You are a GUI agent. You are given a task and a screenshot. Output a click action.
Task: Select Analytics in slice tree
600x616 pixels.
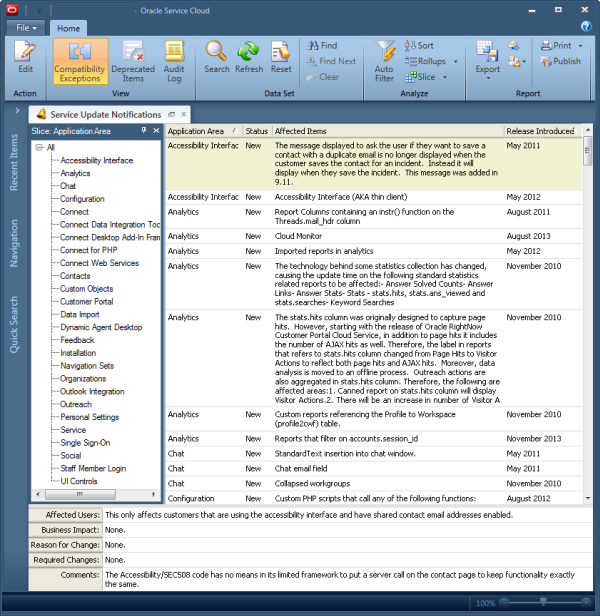(75, 173)
